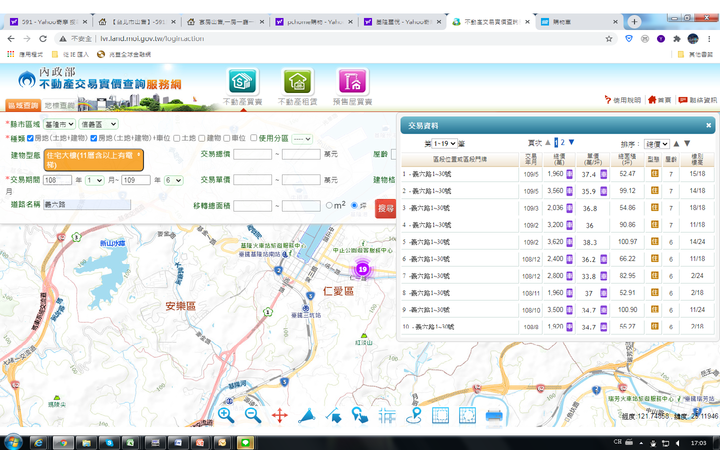Click the zoom in magnifier map tool

click(226, 415)
